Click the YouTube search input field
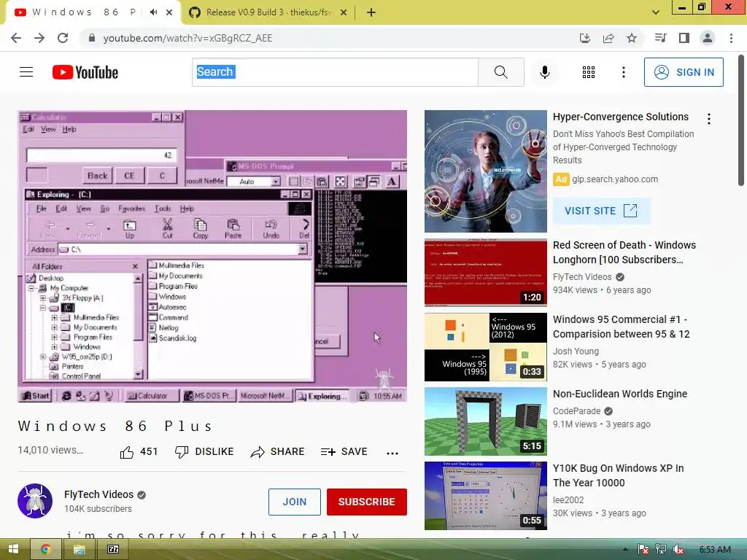The height and width of the screenshot is (560, 747). (335, 72)
